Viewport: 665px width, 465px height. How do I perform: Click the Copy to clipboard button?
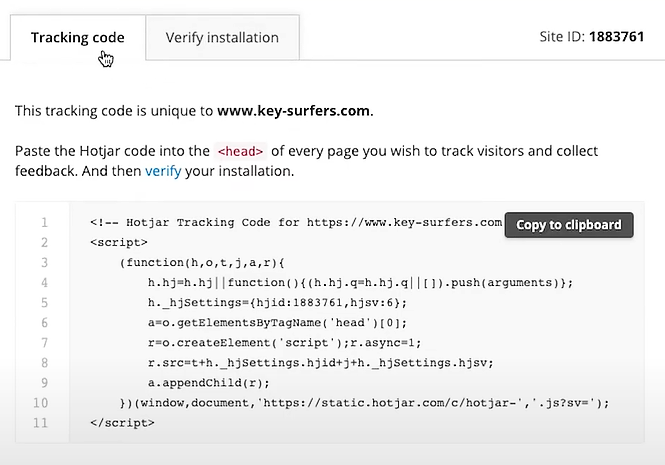tap(569, 225)
